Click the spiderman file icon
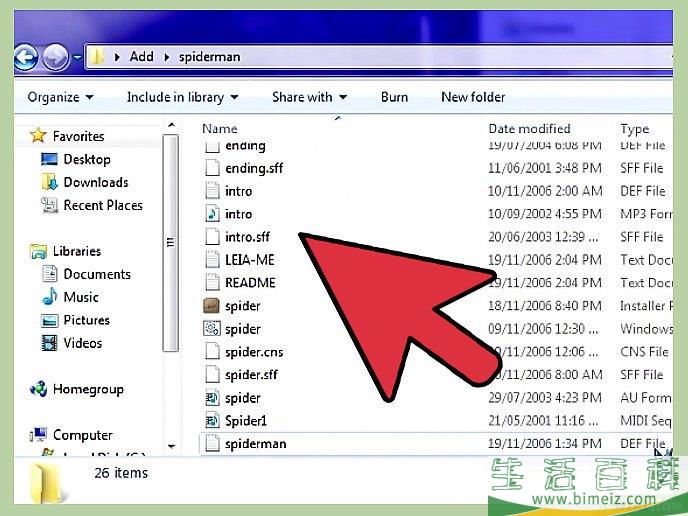 212,443
